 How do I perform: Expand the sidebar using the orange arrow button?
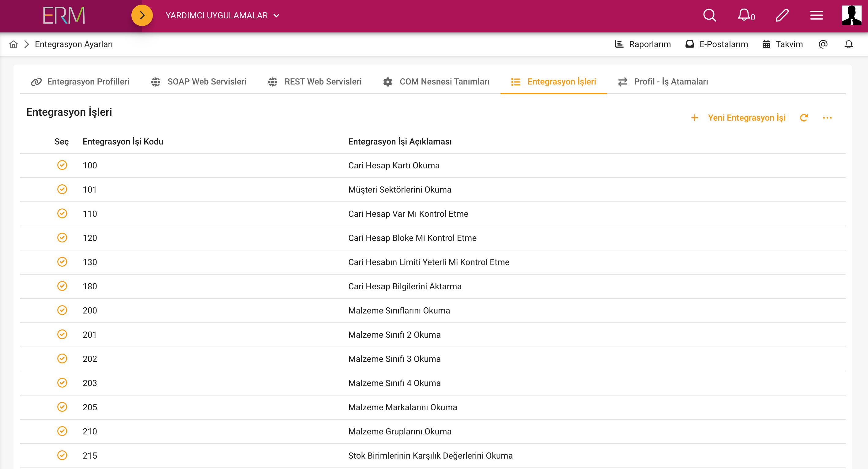(x=142, y=16)
